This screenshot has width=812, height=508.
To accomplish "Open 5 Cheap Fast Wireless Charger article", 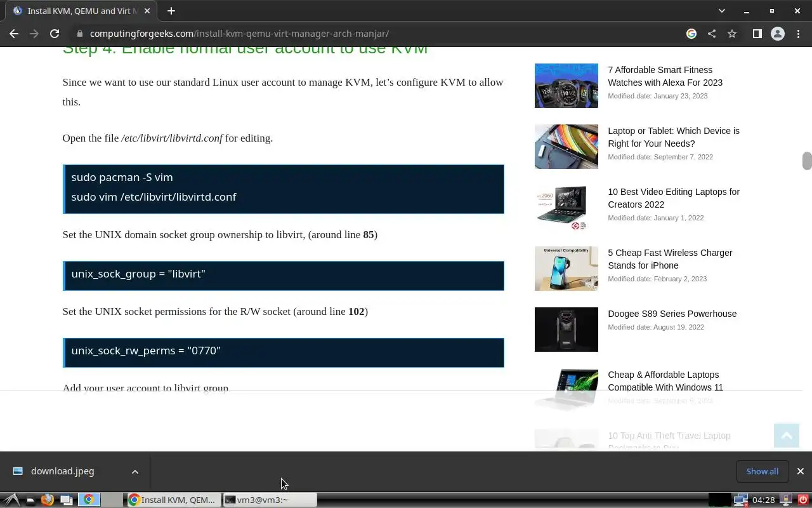I will 670,259.
